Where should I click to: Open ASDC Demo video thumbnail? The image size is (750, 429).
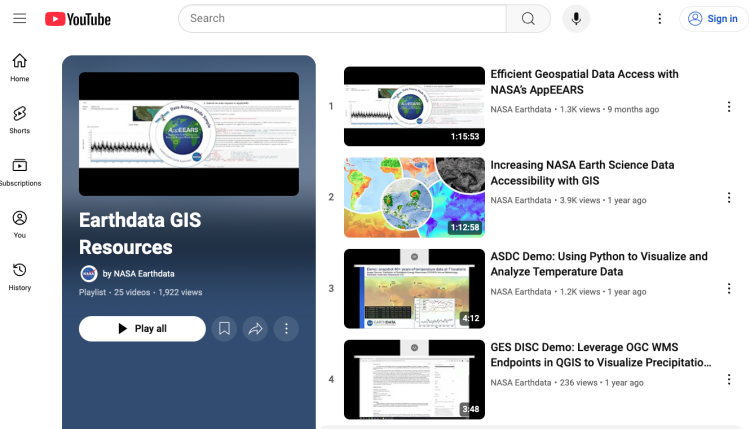pyautogui.click(x=414, y=288)
